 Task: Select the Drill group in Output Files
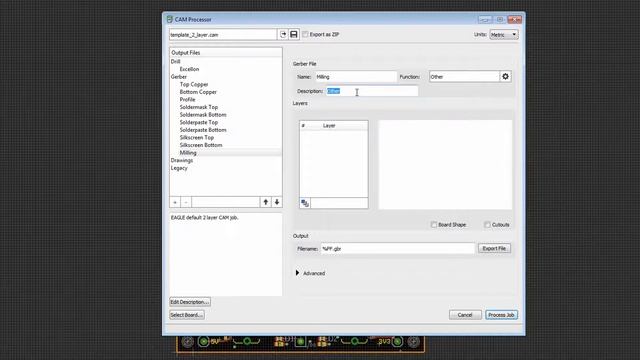point(176,62)
